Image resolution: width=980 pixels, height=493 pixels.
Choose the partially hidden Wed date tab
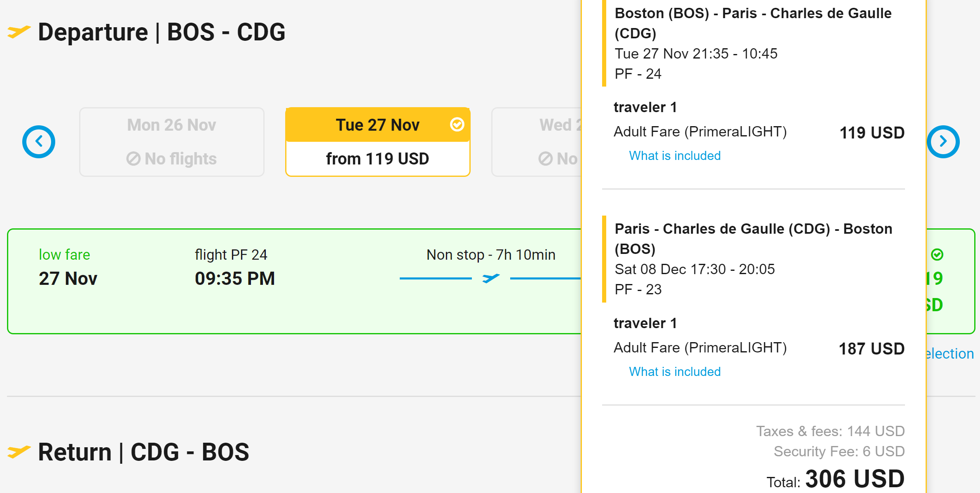tap(537, 142)
